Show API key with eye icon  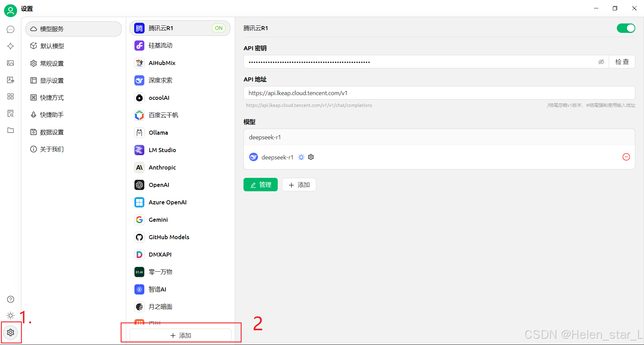(601, 62)
